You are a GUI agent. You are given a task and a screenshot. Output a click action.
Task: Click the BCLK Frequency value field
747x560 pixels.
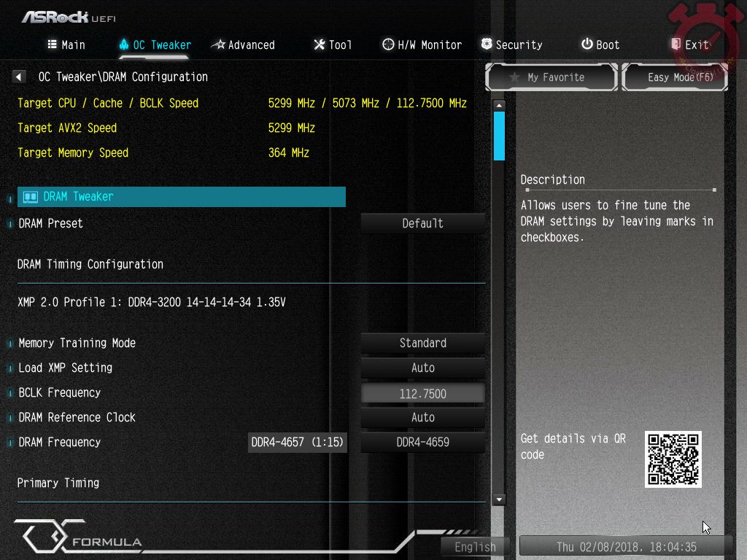point(422,394)
